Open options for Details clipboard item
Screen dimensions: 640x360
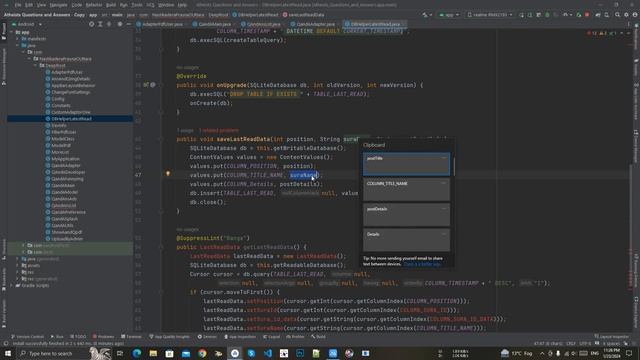point(444,234)
